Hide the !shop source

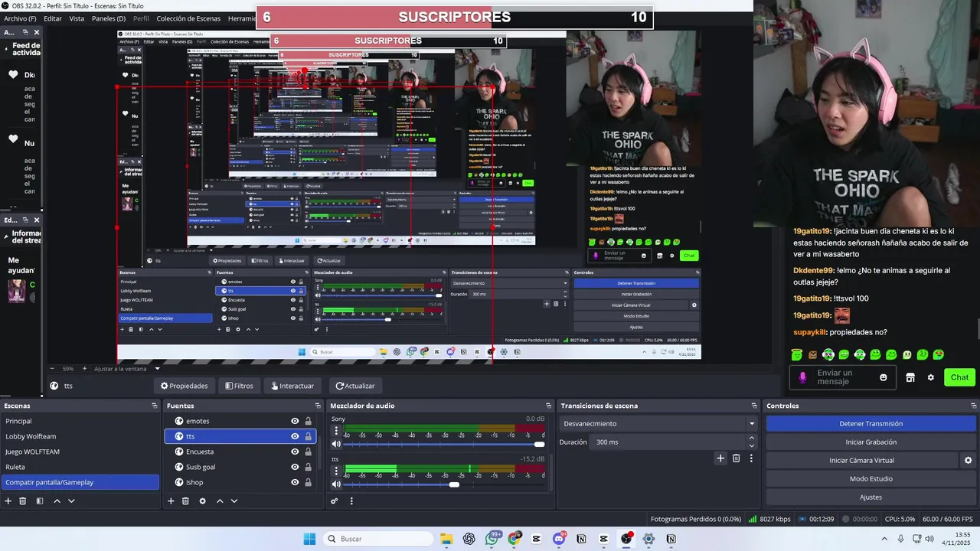[295, 482]
